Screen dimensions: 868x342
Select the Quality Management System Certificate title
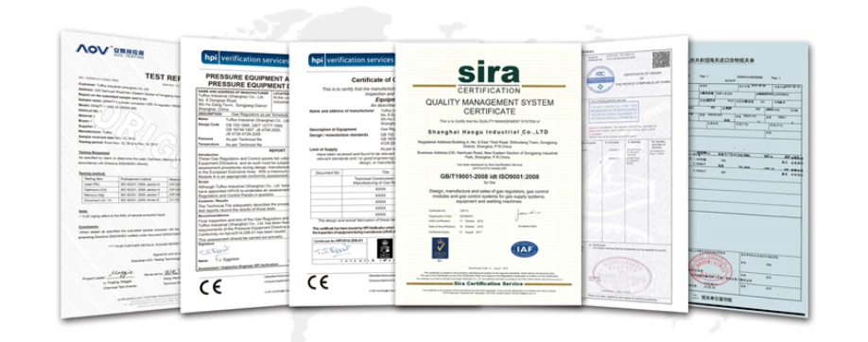pyautogui.click(x=489, y=107)
